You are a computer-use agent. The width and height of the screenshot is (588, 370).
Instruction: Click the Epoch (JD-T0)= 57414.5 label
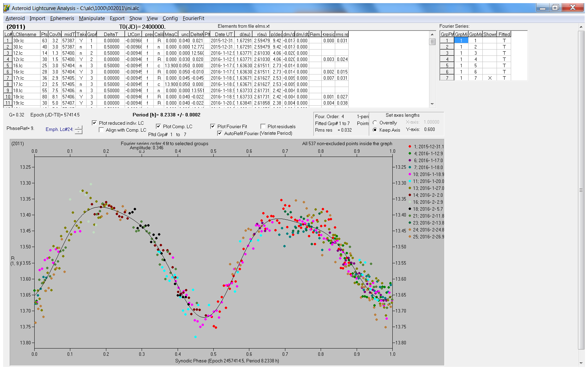55,115
